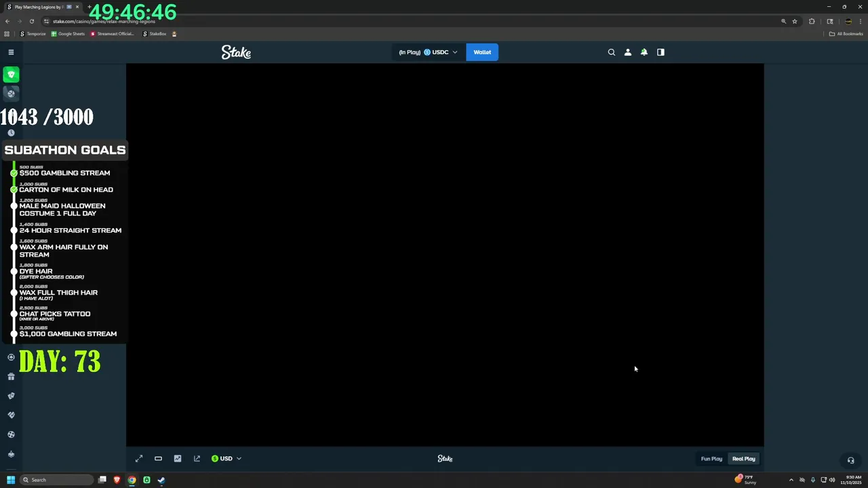
Task: Enter fullscreen game mode
Action: coord(139,459)
